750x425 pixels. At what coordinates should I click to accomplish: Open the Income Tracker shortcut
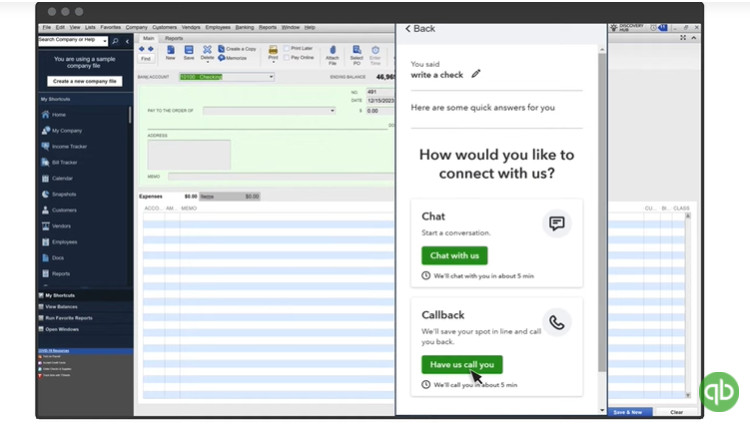[64, 146]
